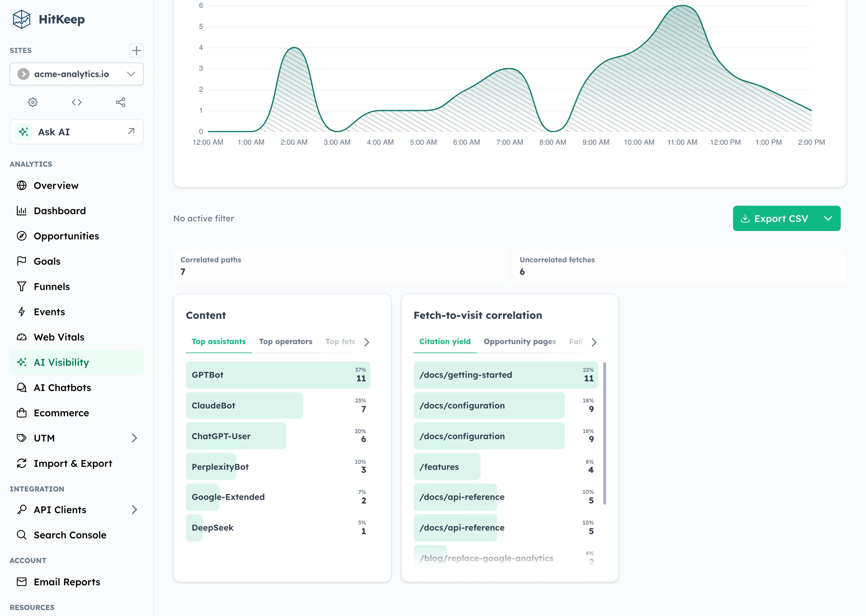Select the Google-Extended row

point(278,497)
